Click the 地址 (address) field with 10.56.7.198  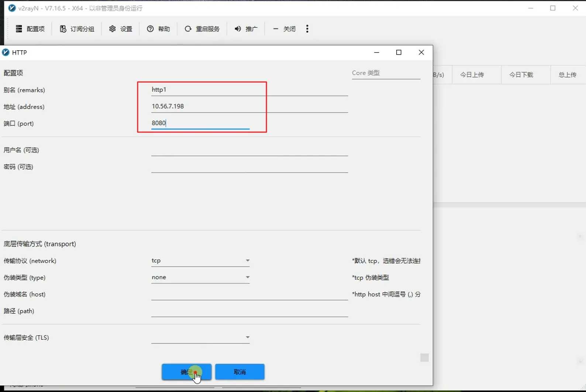(249, 106)
